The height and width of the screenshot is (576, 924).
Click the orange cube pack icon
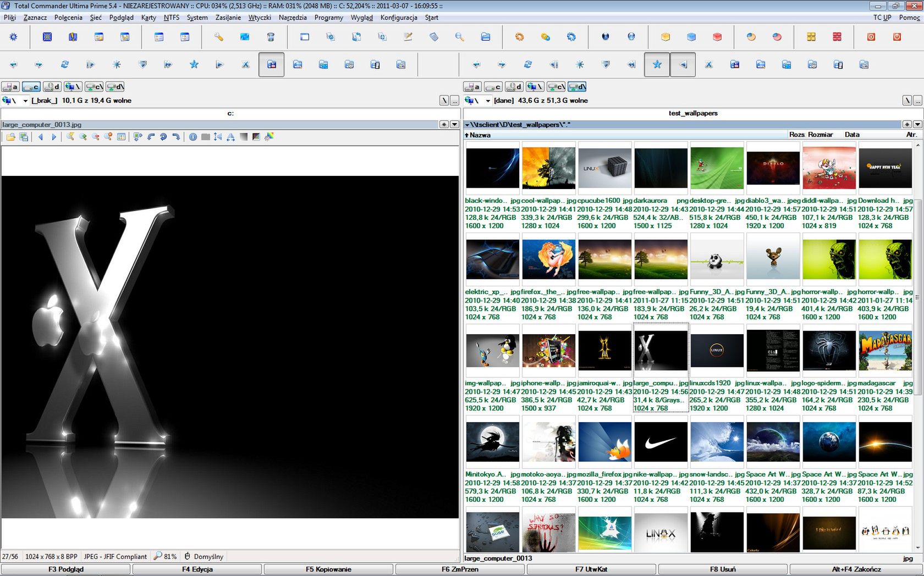pyautogui.click(x=665, y=37)
